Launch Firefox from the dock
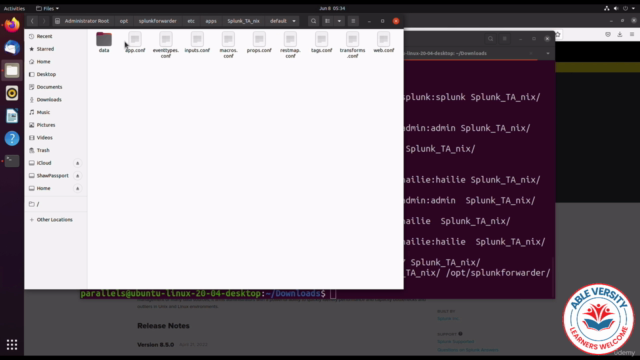Image resolution: width=640 pixels, height=360 pixels. point(12,25)
